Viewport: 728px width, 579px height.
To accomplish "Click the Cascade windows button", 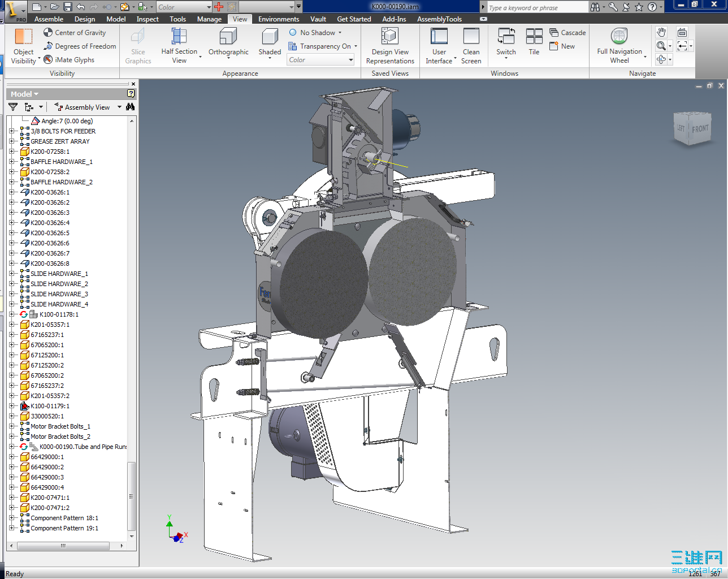I will tap(567, 33).
